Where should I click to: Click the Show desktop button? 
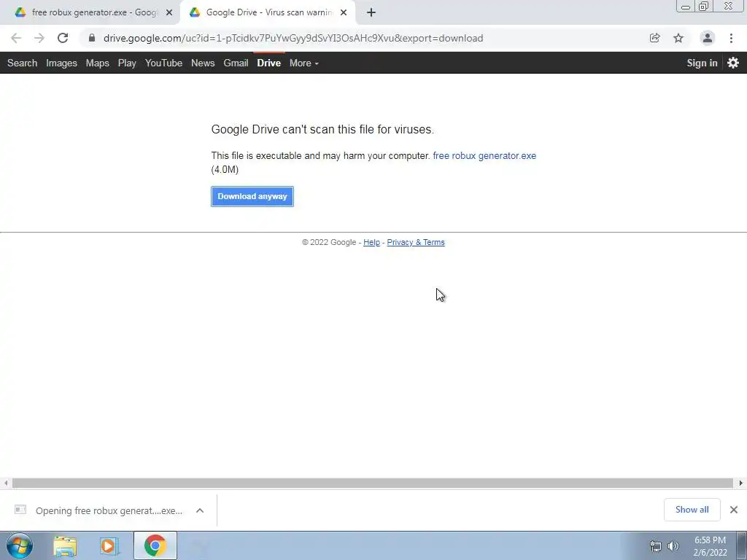742,545
